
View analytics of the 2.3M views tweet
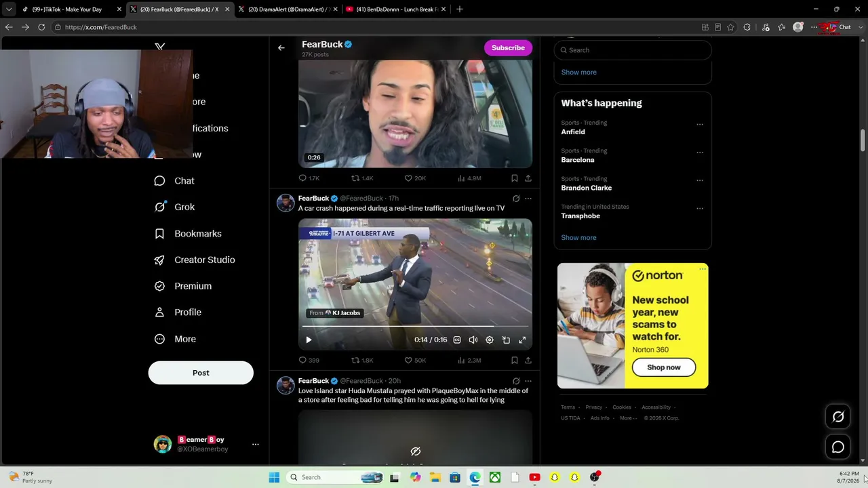click(x=469, y=361)
